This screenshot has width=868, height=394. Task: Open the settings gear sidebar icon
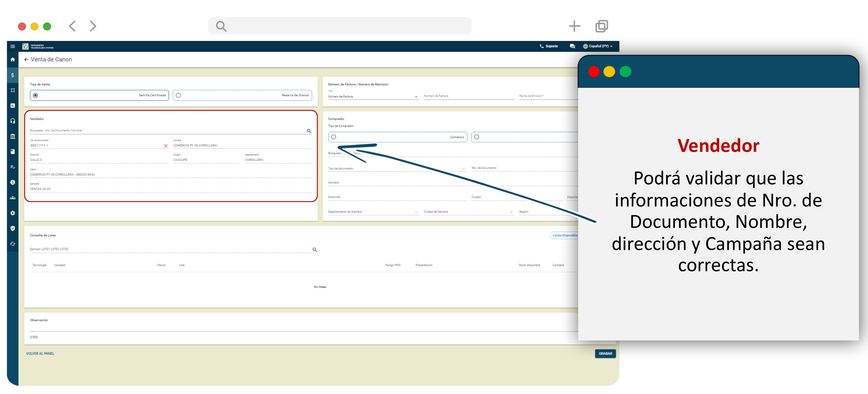pyautogui.click(x=12, y=213)
